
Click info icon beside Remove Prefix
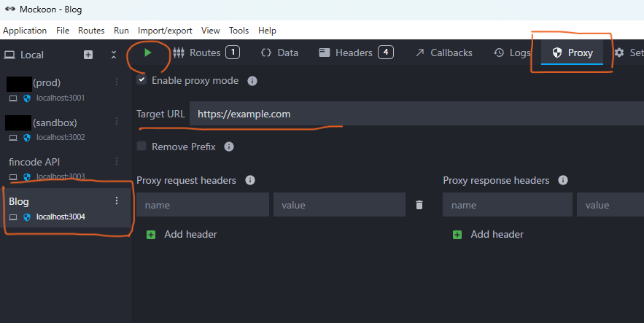tap(229, 147)
